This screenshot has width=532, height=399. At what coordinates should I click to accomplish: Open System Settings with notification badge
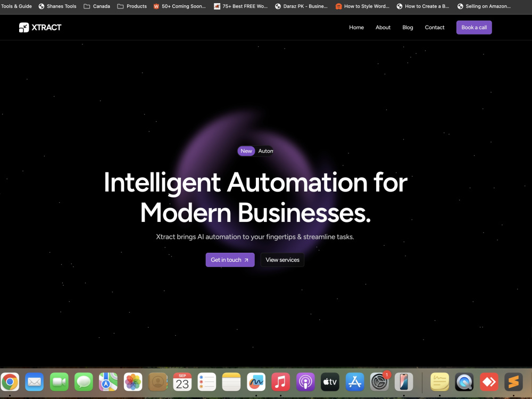379,381
